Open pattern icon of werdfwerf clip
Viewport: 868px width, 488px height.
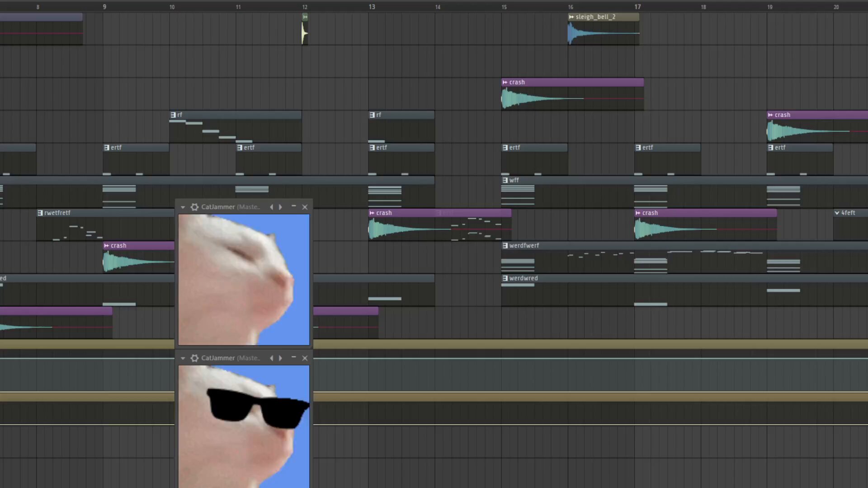point(505,245)
